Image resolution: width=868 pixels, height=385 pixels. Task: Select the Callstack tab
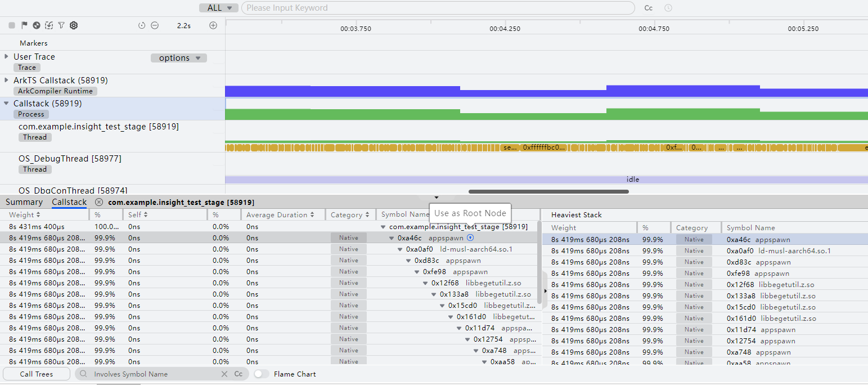pyautogui.click(x=69, y=202)
